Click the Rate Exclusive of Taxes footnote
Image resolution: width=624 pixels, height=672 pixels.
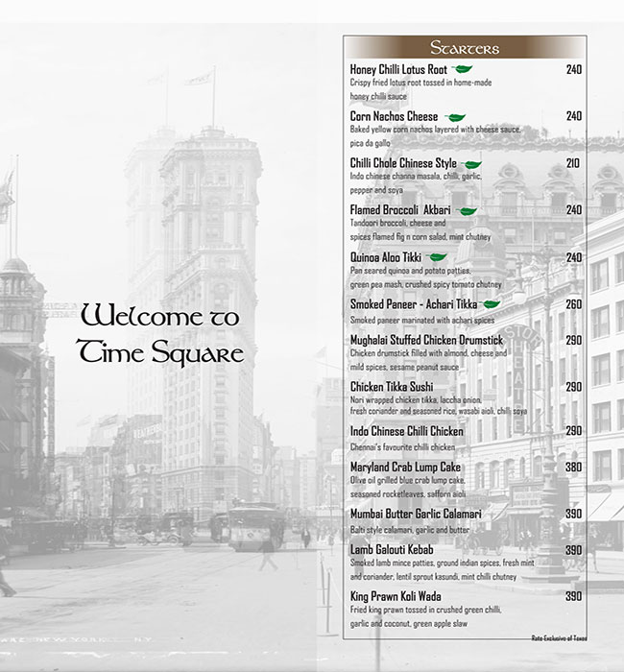point(557,637)
